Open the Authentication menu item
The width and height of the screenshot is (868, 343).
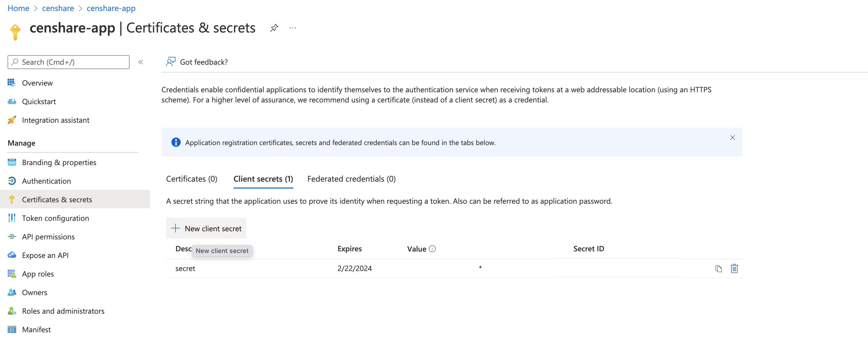pos(46,181)
